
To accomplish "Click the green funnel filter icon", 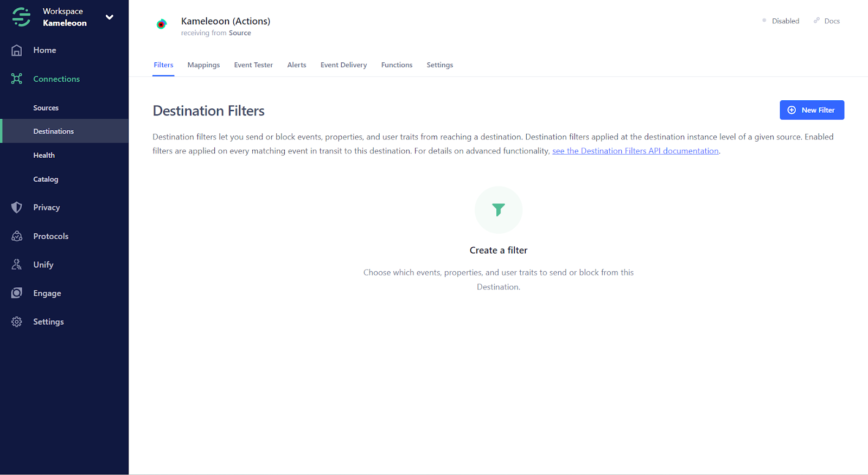I will pos(498,210).
